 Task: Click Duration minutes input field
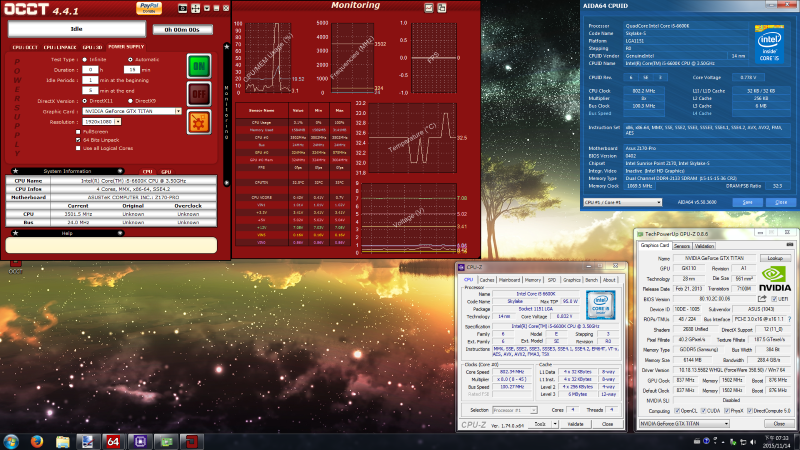132,70
